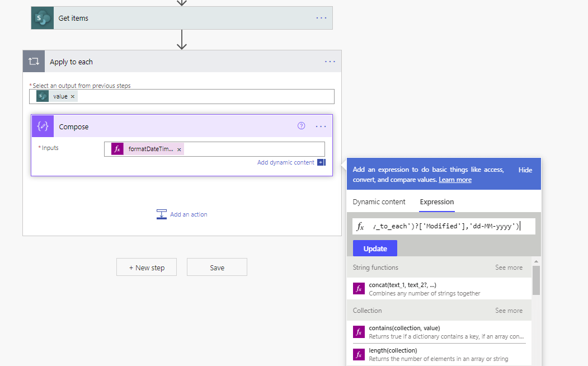Screen dimensions: 588x366
Task: Click the New step button
Action: (x=147, y=268)
